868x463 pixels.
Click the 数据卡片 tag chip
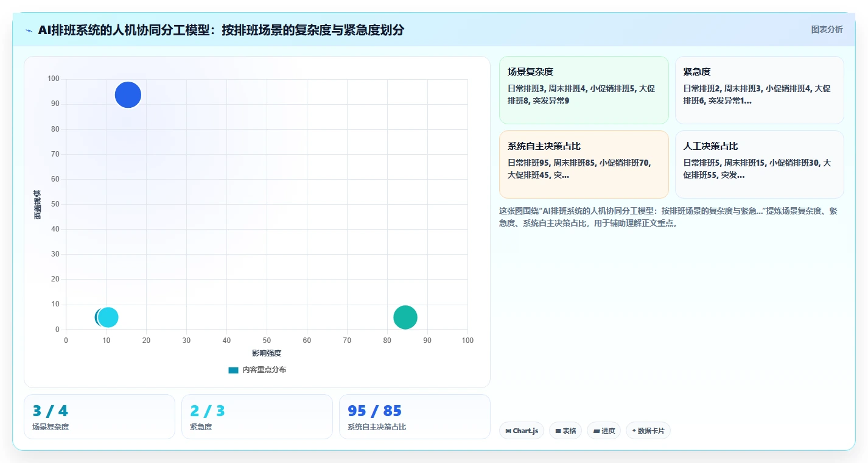[648, 431]
